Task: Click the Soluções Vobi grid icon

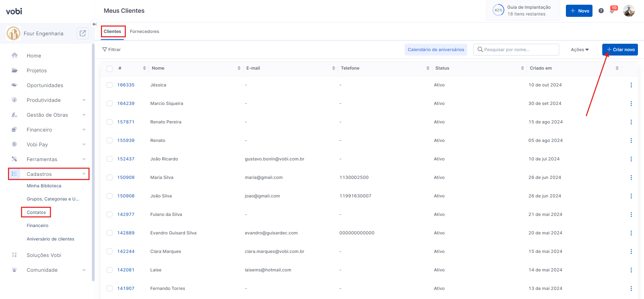Action: 14,255
